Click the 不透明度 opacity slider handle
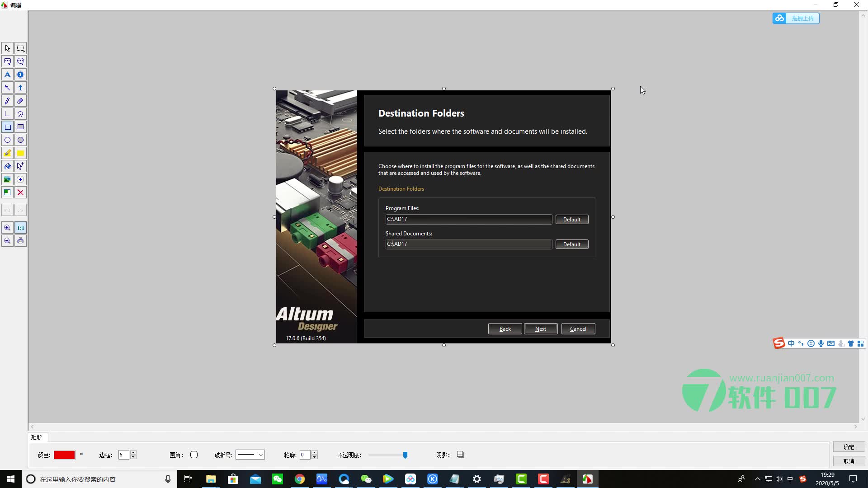868x488 pixels. (x=406, y=455)
